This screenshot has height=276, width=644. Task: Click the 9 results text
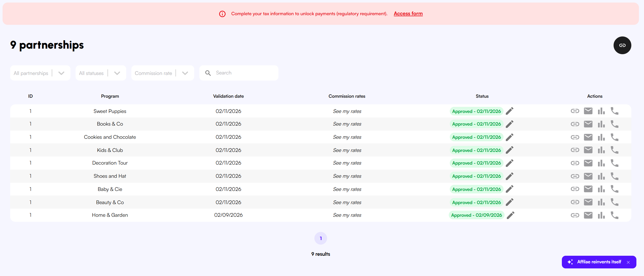[321, 254]
